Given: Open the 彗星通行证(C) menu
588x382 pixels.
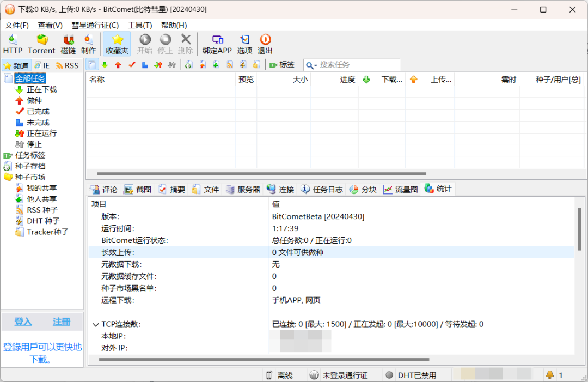Looking at the screenshot, I should 95,25.
